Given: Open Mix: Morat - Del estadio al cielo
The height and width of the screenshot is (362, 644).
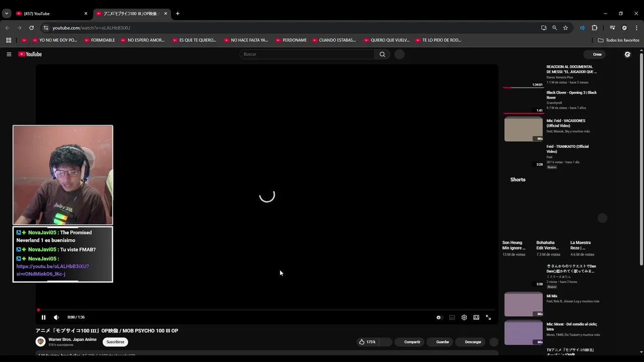Looking at the screenshot, I should point(572,326).
